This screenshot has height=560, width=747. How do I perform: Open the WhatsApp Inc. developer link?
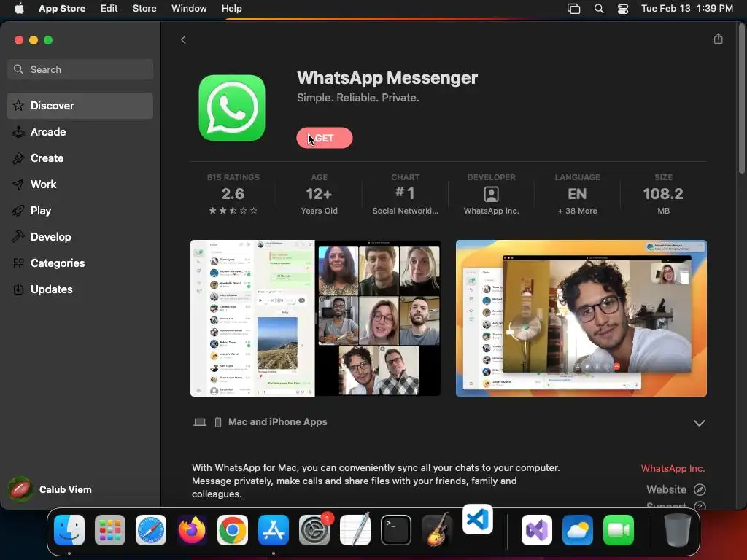point(673,469)
